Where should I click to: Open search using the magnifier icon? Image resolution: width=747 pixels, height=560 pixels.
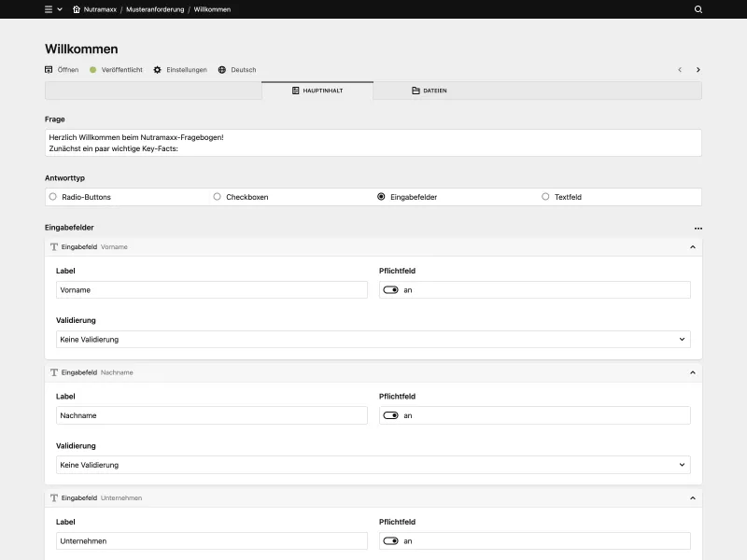[x=697, y=9]
